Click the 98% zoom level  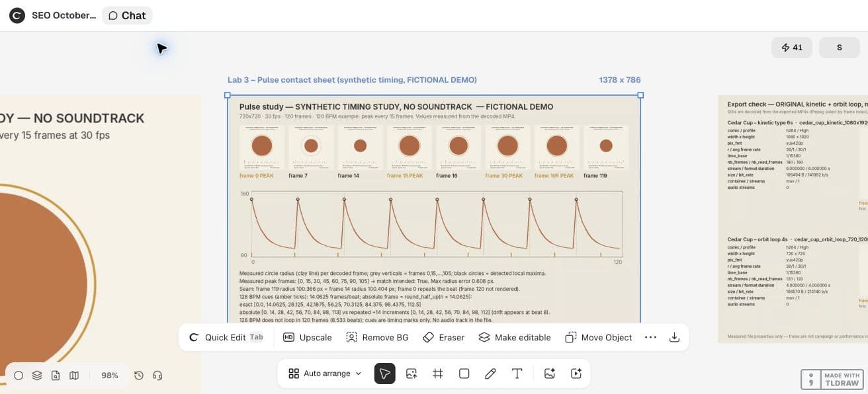110,375
